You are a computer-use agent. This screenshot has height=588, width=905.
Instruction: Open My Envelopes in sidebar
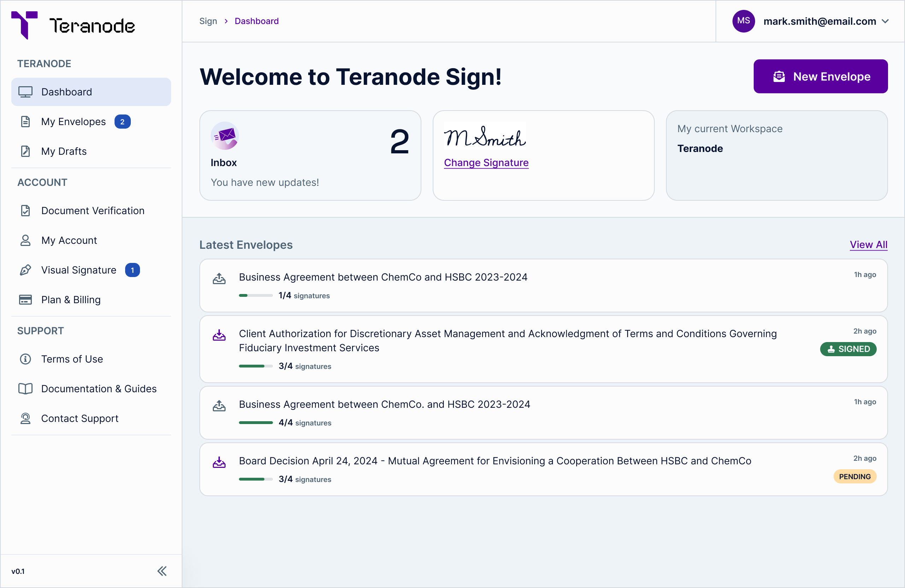pyautogui.click(x=74, y=122)
